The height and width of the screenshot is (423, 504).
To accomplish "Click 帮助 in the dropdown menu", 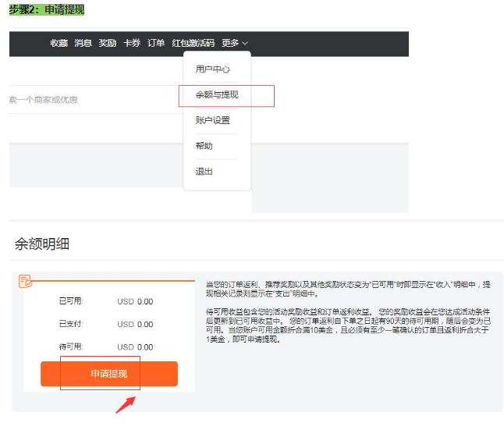I will [x=204, y=146].
